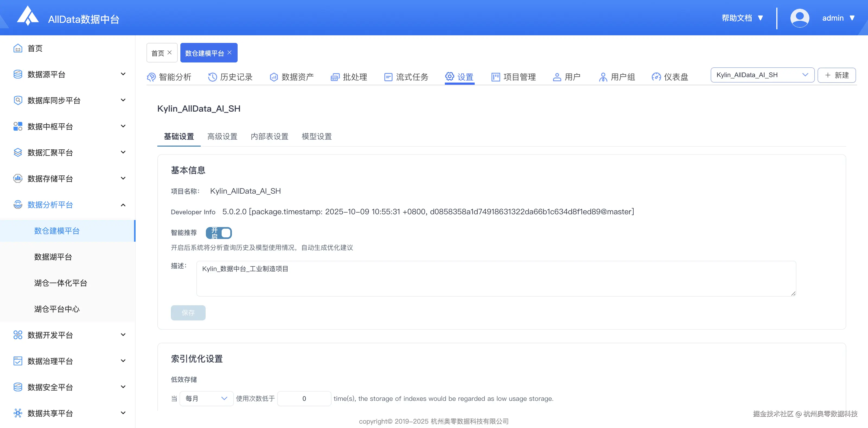Open the Kylin_AllData_AI_SH project selector

[x=762, y=75]
